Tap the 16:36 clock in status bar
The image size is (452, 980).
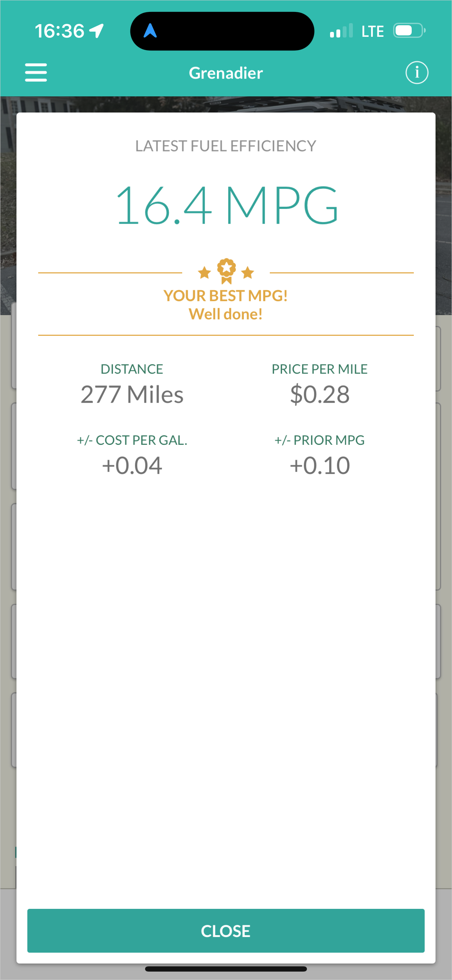coord(59,31)
